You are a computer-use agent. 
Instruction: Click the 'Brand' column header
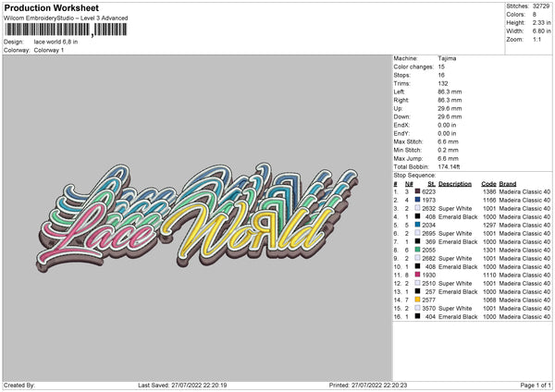tap(508, 184)
